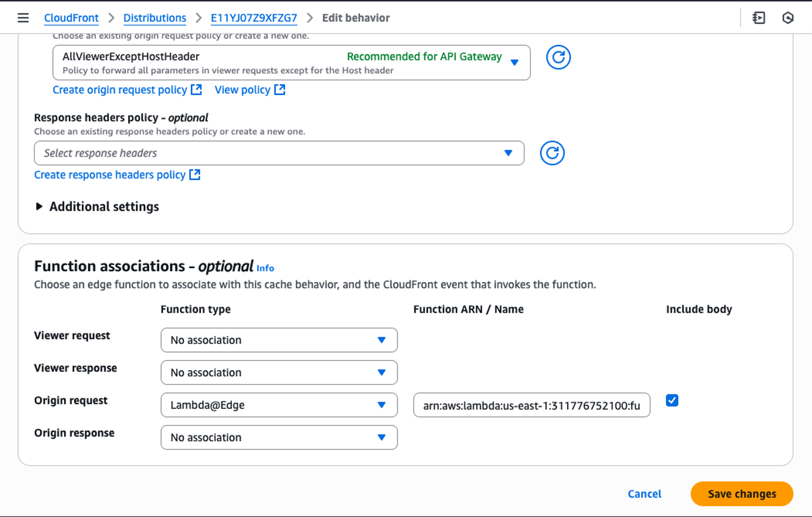Open the hamburger navigation menu

pyautogui.click(x=23, y=18)
